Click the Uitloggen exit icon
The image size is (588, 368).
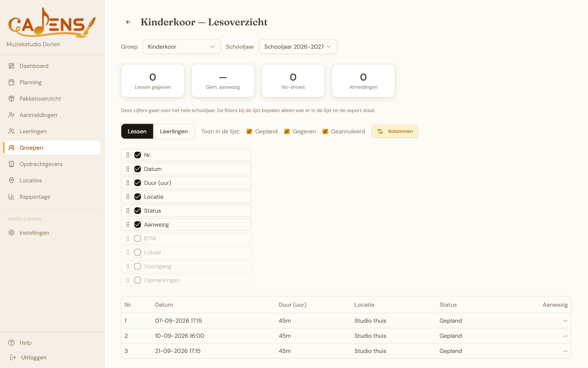[13, 357]
